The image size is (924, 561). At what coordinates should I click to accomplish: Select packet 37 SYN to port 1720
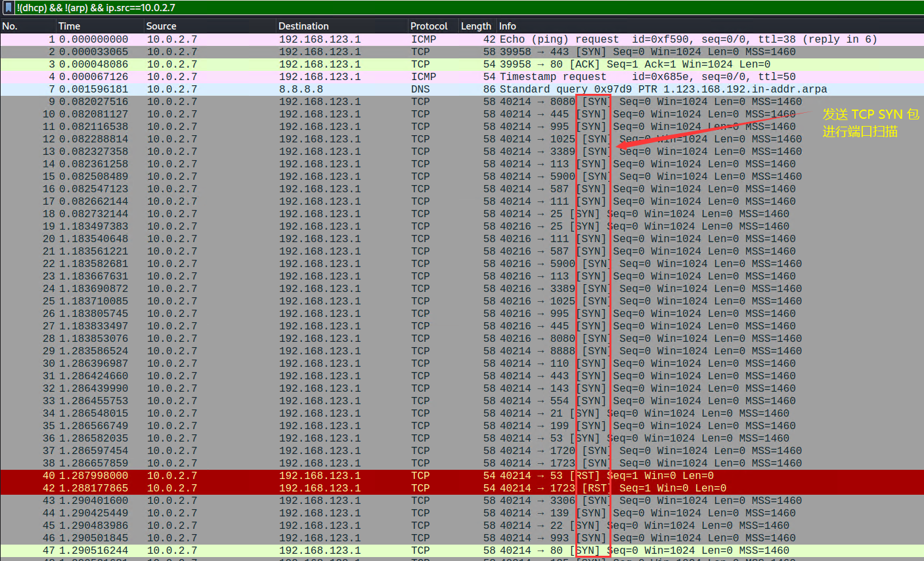pos(462,451)
